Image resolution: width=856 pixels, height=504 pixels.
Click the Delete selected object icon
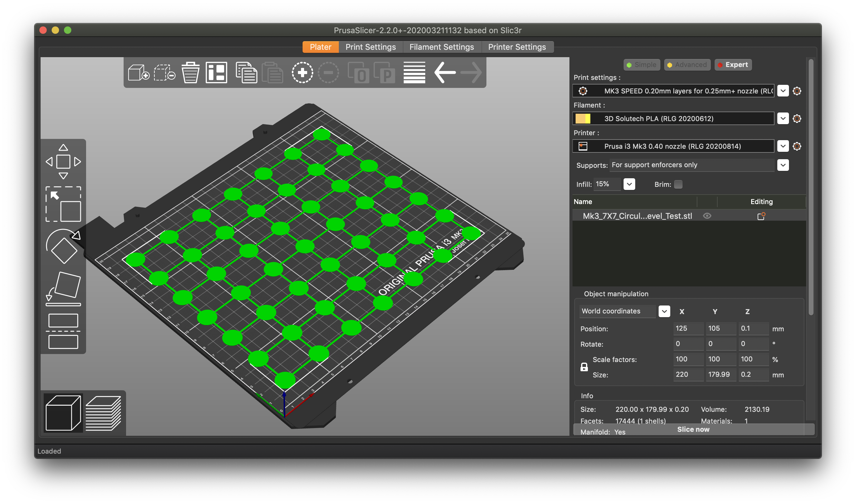point(165,72)
